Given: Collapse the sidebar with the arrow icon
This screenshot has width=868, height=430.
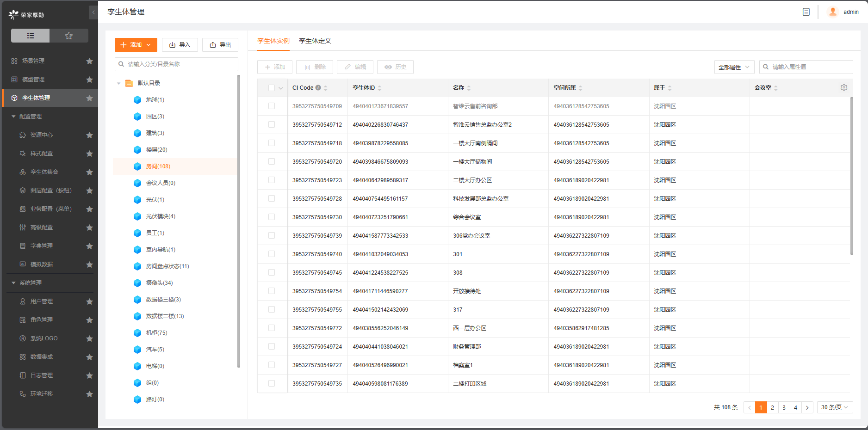Looking at the screenshot, I should pos(93,12).
